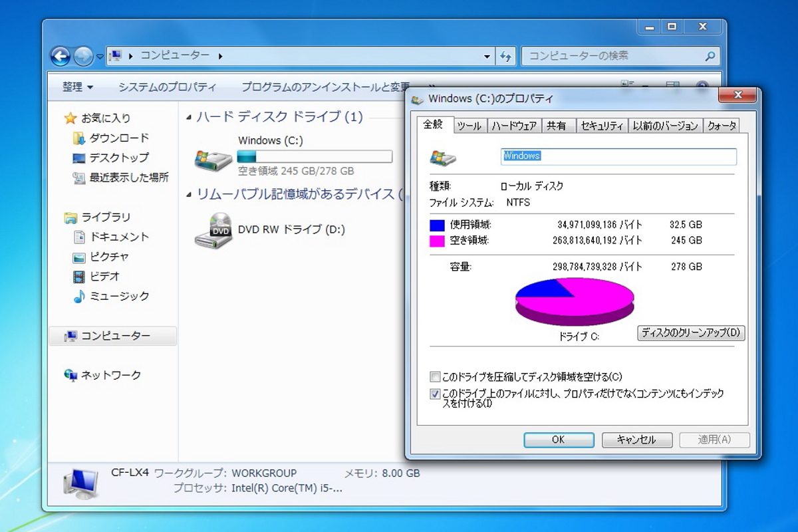Viewport: 798px width, 532px height.
Task: Click the drive icon beside the name field
Action: pyautogui.click(x=443, y=158)
